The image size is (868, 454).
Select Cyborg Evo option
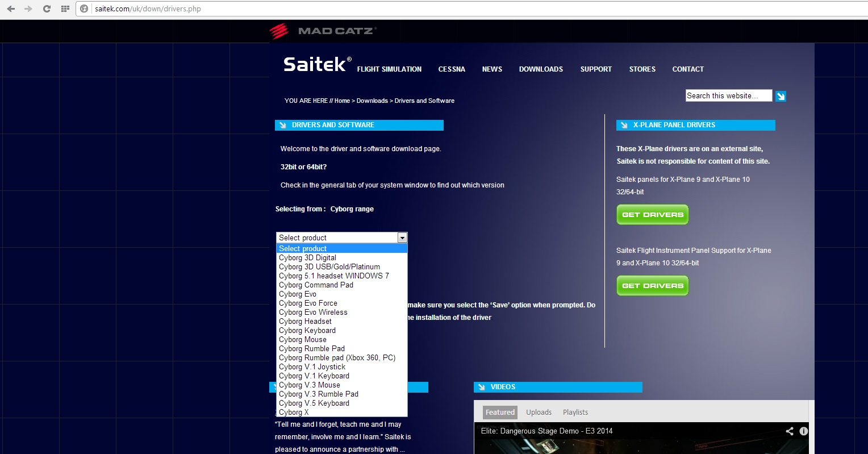342,294
